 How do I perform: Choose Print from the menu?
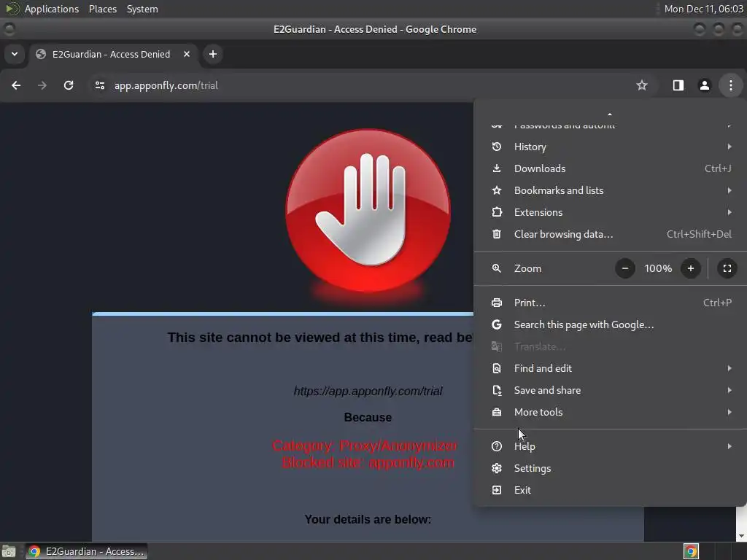[611, 303]
